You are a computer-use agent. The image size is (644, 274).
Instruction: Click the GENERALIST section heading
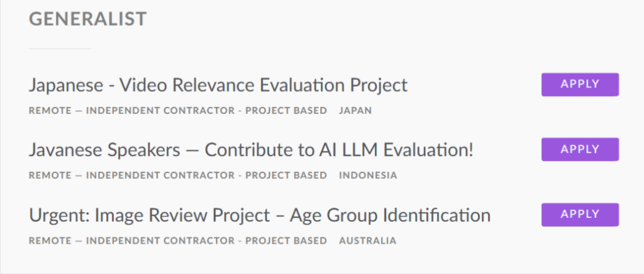point(87,20)
